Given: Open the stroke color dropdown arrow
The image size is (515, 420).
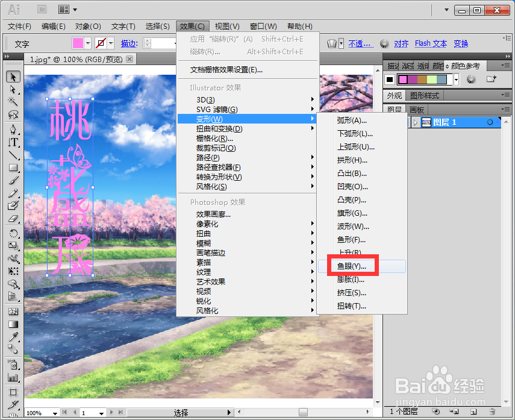Looking at the screenshot, I should pyautogui.click(x=111, y=43).
